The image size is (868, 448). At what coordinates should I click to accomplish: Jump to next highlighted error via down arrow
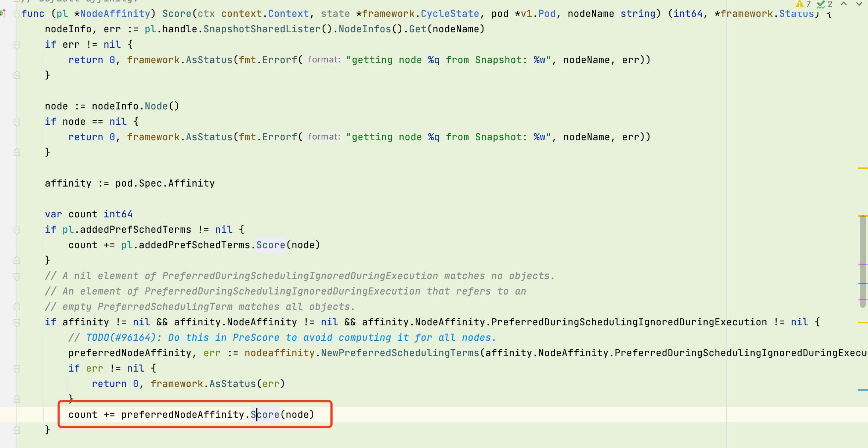[859, 4]
